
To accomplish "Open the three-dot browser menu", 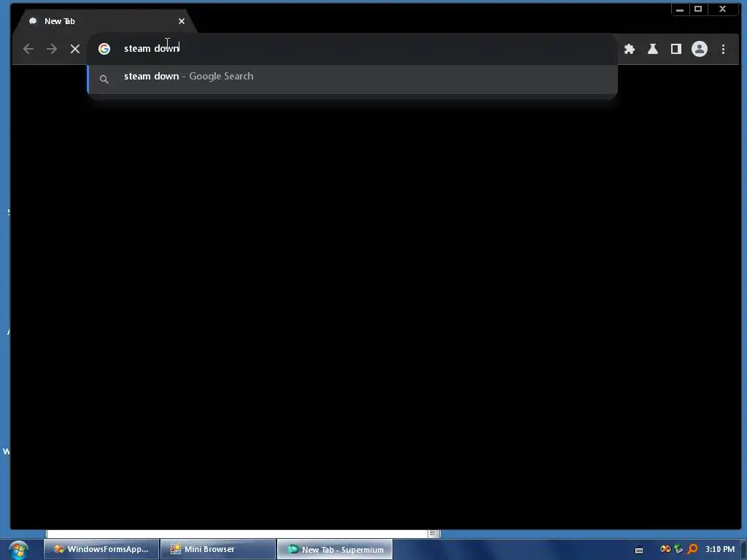I will coord(723,49).
